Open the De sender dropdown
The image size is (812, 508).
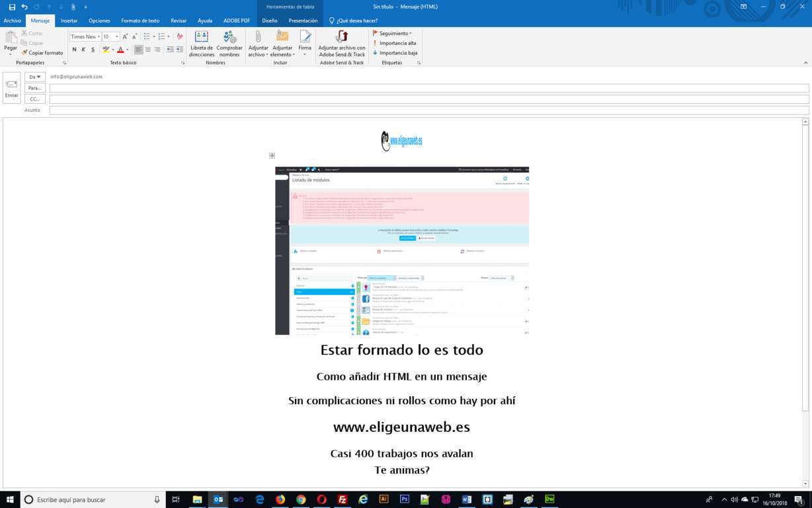[34, 77]
